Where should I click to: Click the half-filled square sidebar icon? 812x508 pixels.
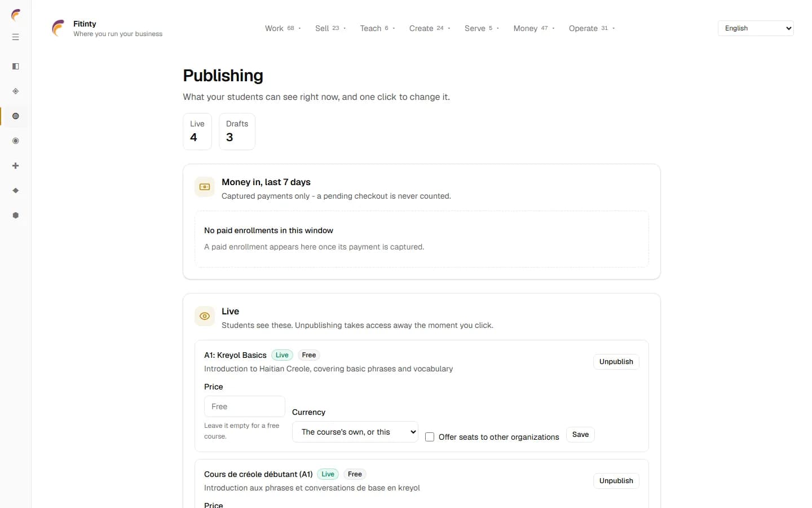pyautogui.click(x=16, y=67)
